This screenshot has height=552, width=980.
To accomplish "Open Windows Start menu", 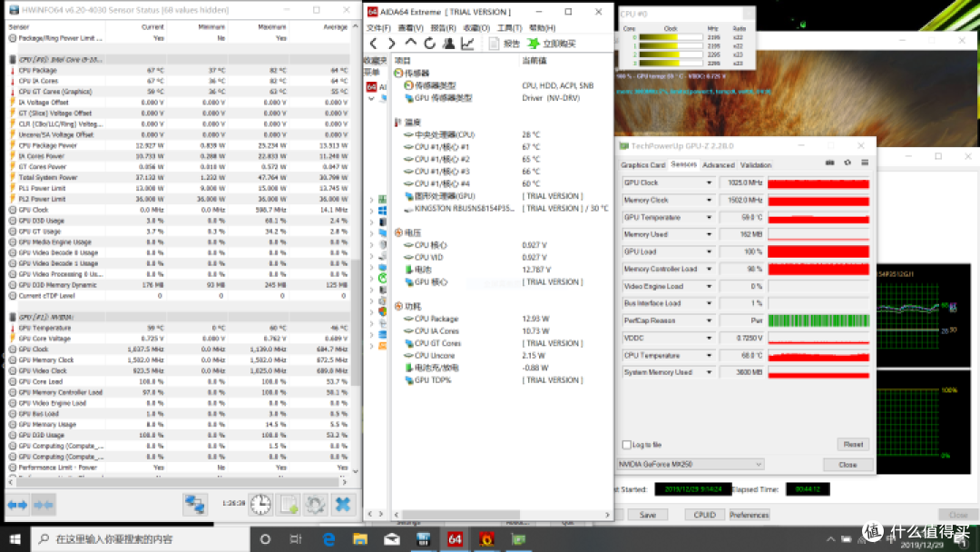I will [15, 539].
